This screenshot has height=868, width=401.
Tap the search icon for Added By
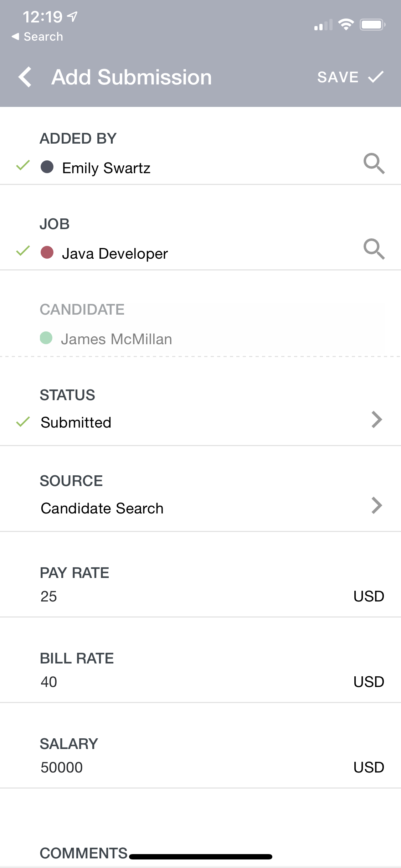pyautogui.click(x=374, y=164)
